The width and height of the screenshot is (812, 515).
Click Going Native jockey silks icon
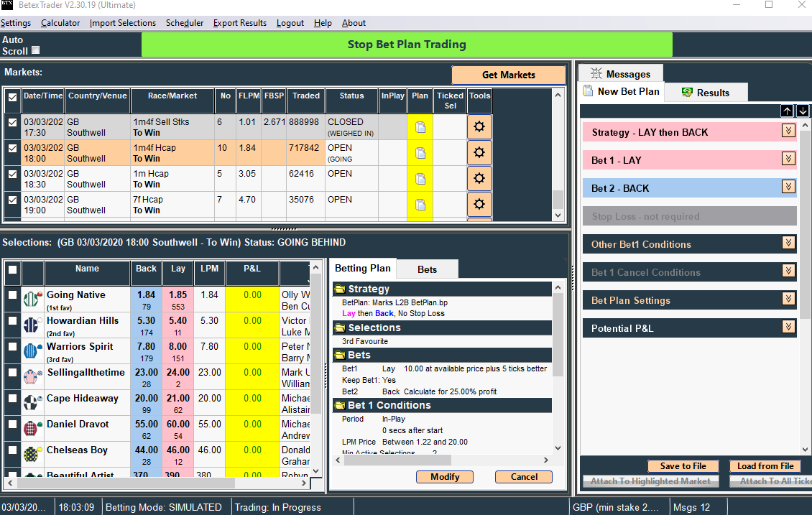[x=31, y=299]
